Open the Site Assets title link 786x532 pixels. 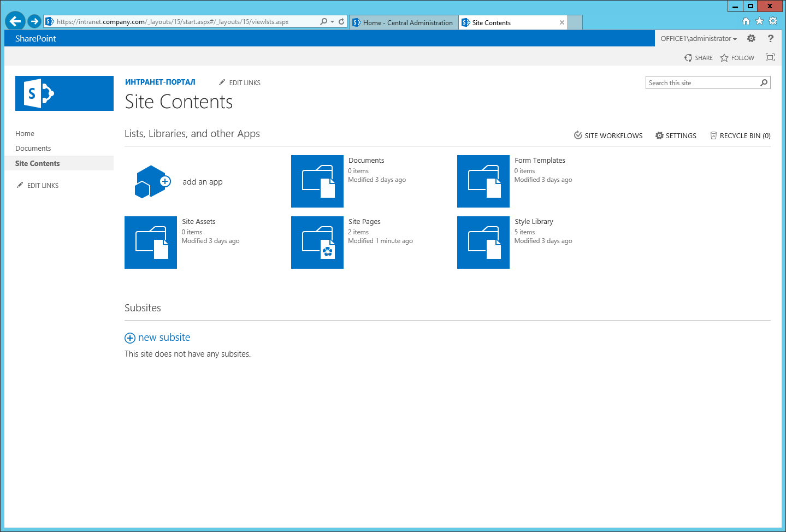click(199, 221)
